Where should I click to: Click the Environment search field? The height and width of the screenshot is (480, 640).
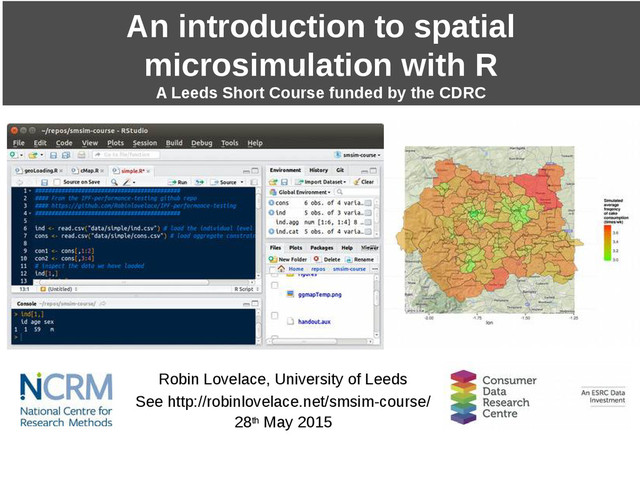point(355,192)
